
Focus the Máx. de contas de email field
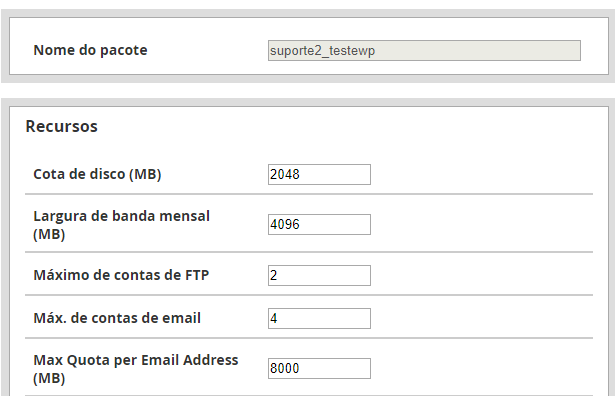click(x=319, y=318)
